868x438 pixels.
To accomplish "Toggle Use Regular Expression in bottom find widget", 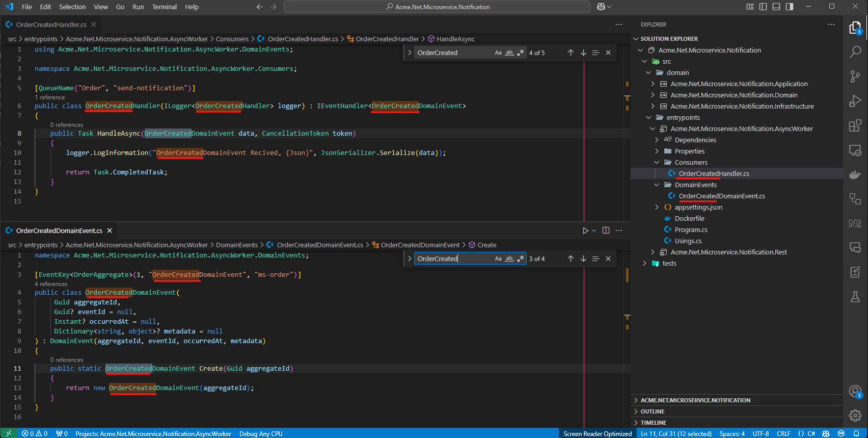I will click(521, 259).
